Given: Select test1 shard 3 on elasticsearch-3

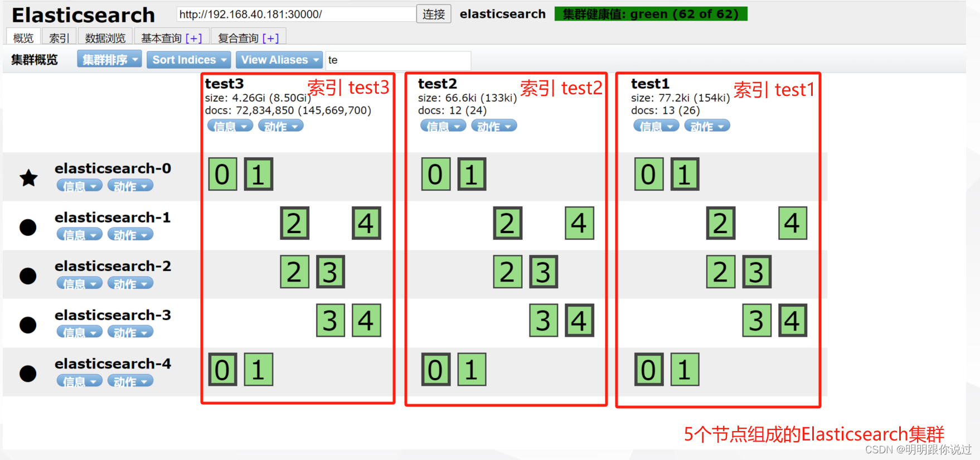Looking at the screenshot, I should [x=756, y=321].
